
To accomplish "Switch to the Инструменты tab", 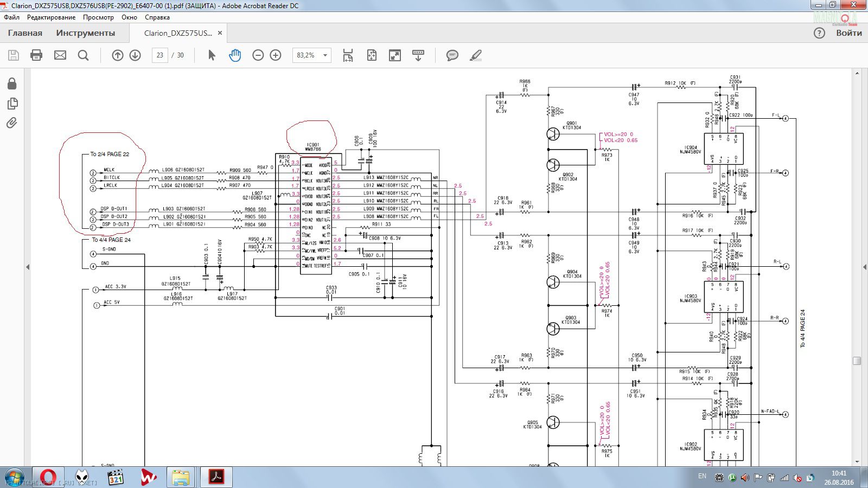I will point(86,33).
